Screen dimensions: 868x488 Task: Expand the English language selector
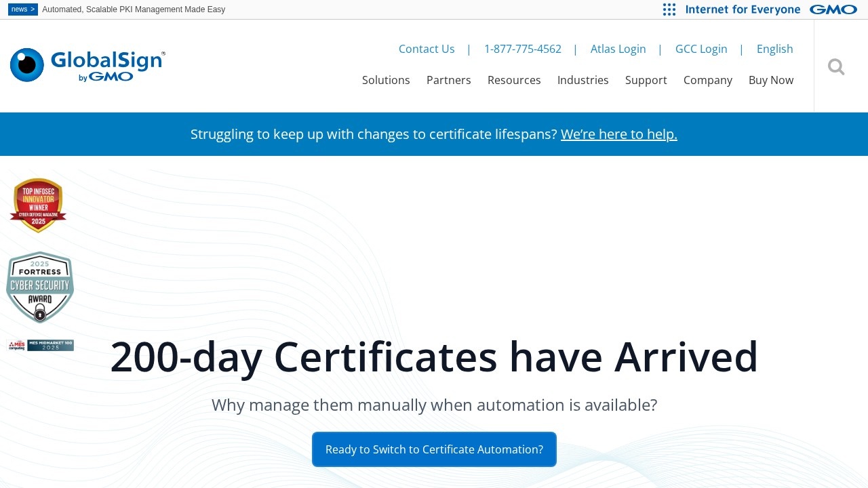775,49
